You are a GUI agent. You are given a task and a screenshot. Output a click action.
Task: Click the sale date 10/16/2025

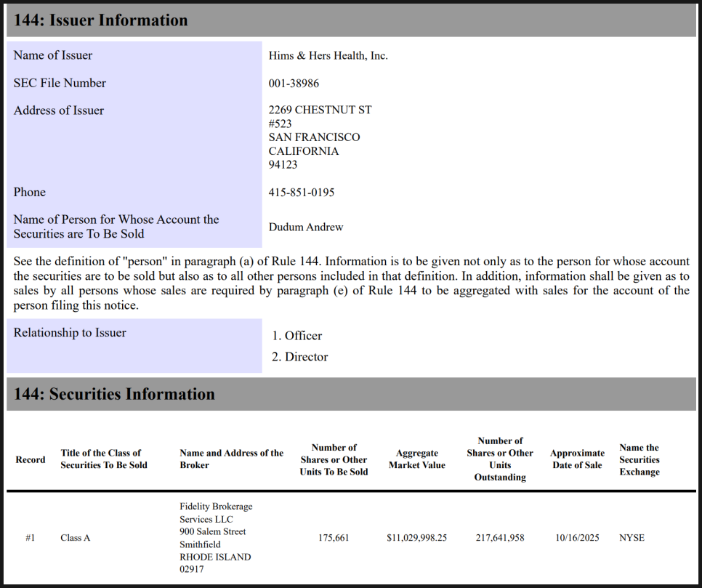(577, 538)
